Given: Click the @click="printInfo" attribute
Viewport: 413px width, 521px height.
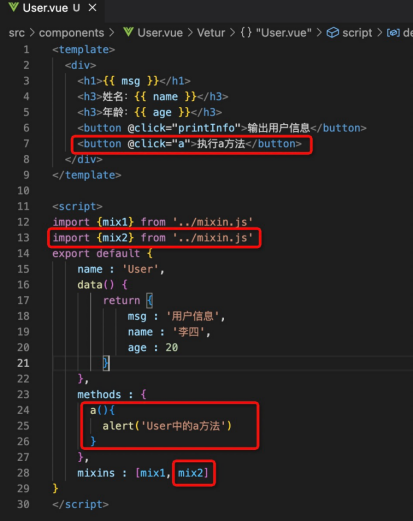Looking at the screenshot, I should coord(184,128).
